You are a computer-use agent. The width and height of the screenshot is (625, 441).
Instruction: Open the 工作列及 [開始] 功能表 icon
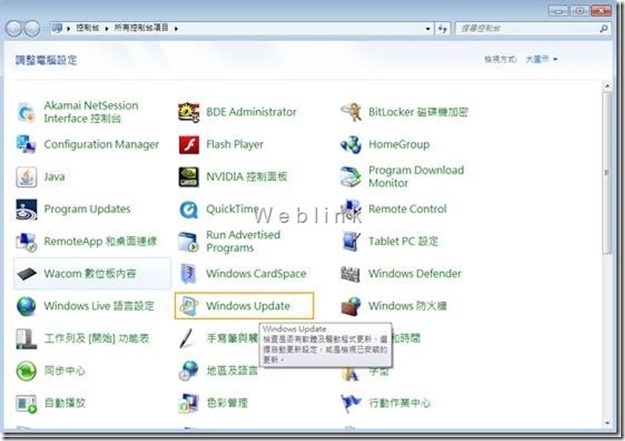click(27, 338)
